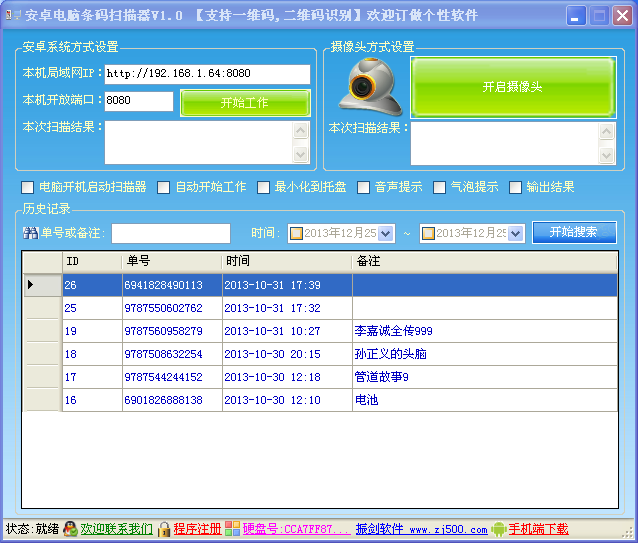Click the QQ penguin contact icon
The width and height of the screenshot is (638, 543).
pos(70,529)
